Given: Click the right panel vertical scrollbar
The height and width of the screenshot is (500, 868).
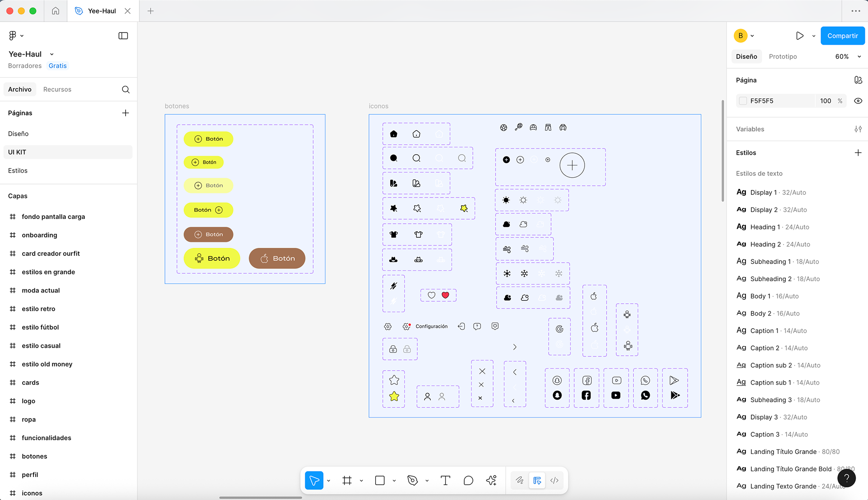Looking at the screenshot, I should click(x=723, y=151).
